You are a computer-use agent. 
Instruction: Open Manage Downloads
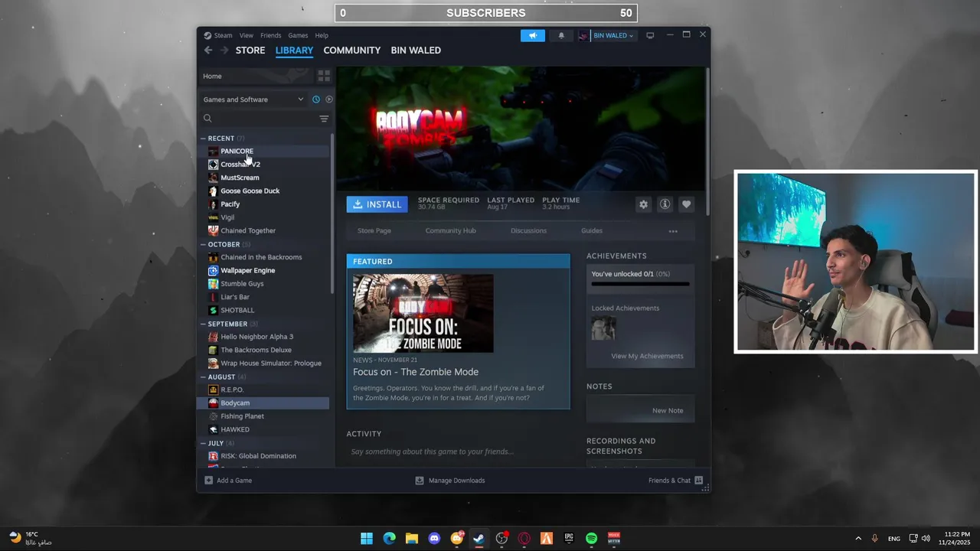pyautogui.click(x=450, y=481)
